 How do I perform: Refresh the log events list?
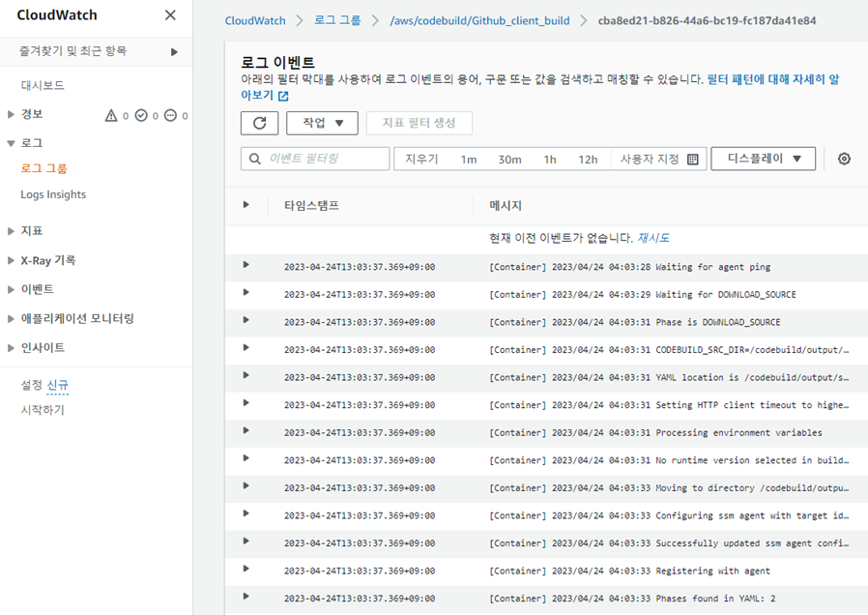pyautogui.click(x=260, y=123)
